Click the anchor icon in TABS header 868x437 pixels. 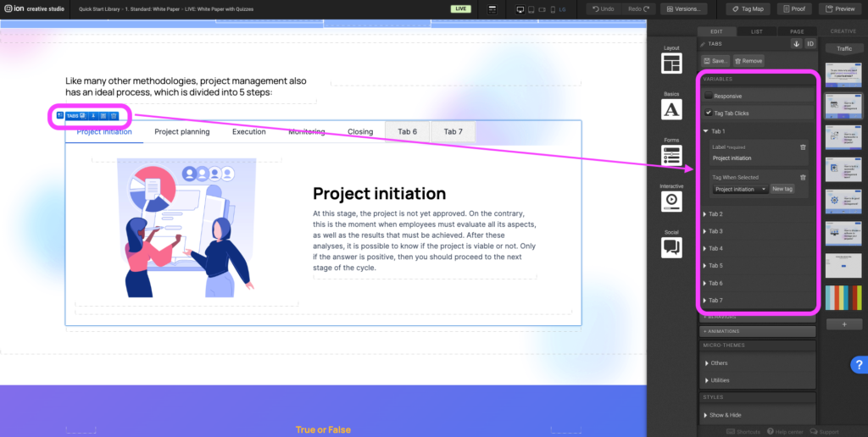[796, 43]
